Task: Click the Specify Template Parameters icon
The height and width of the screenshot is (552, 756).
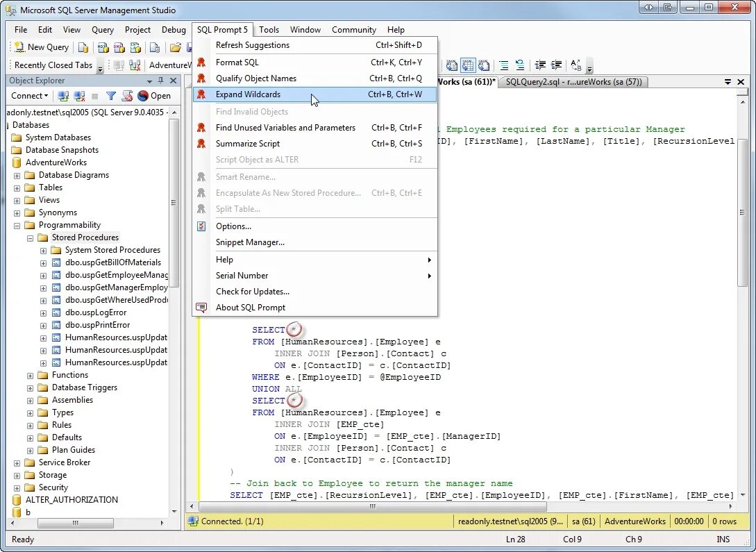Action: (x=576, y=65)
